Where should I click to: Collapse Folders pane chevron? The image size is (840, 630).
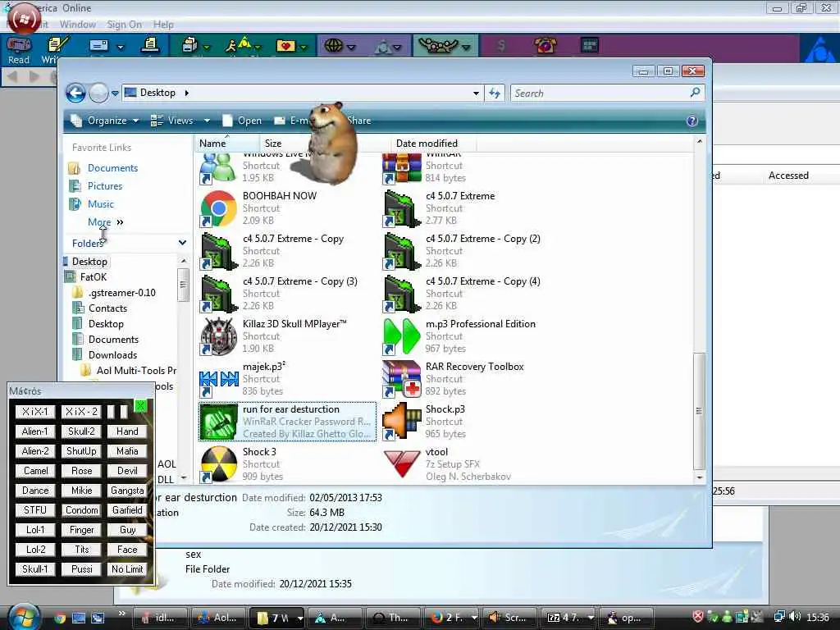pos(182,243)
